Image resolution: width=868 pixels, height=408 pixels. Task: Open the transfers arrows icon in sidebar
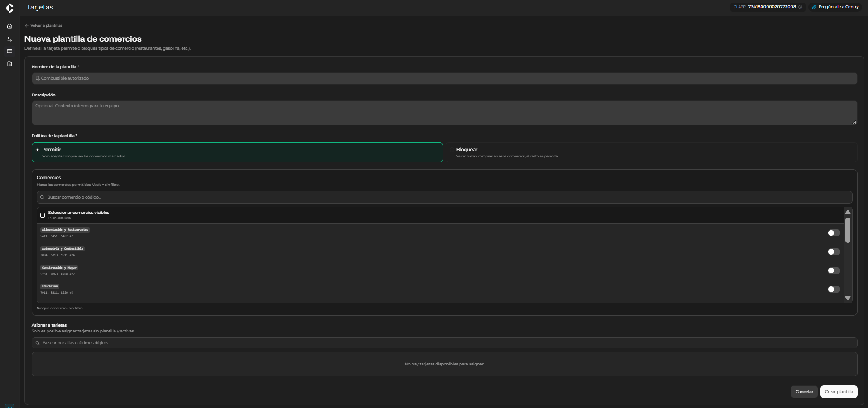pos(10,39)
